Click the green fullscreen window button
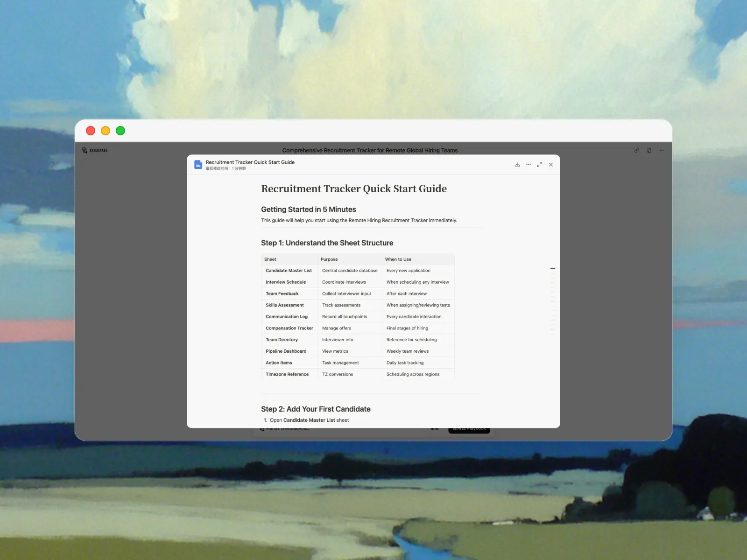The height and width of the screenshot is (560, 747). [120, 131]
